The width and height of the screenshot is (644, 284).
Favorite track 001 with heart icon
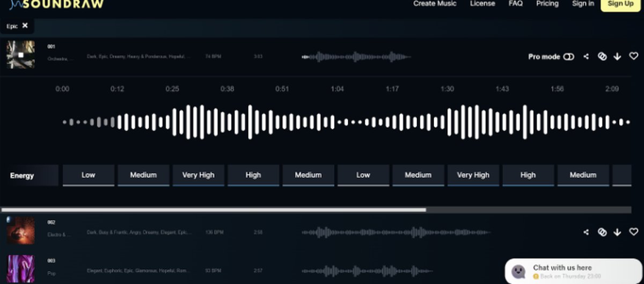point(633,56)
